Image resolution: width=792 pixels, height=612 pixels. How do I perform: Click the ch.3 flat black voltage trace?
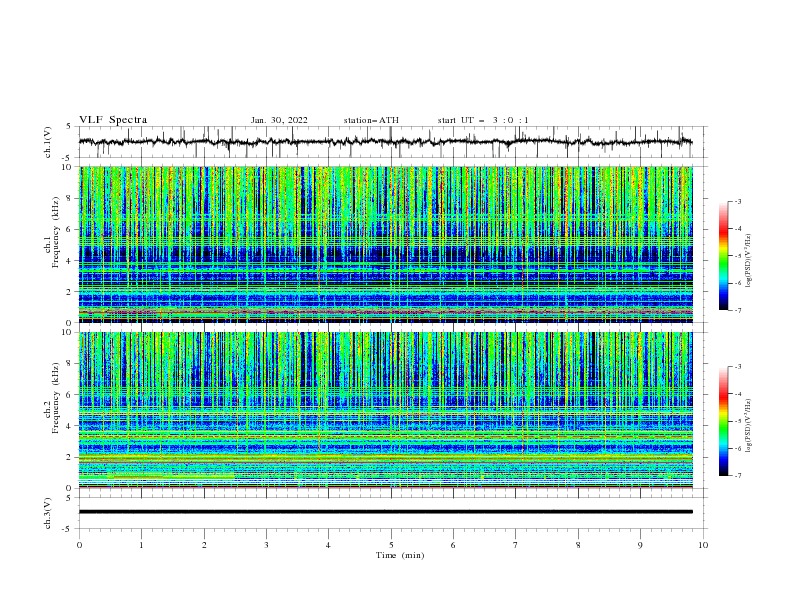click(x=385, y=512)
